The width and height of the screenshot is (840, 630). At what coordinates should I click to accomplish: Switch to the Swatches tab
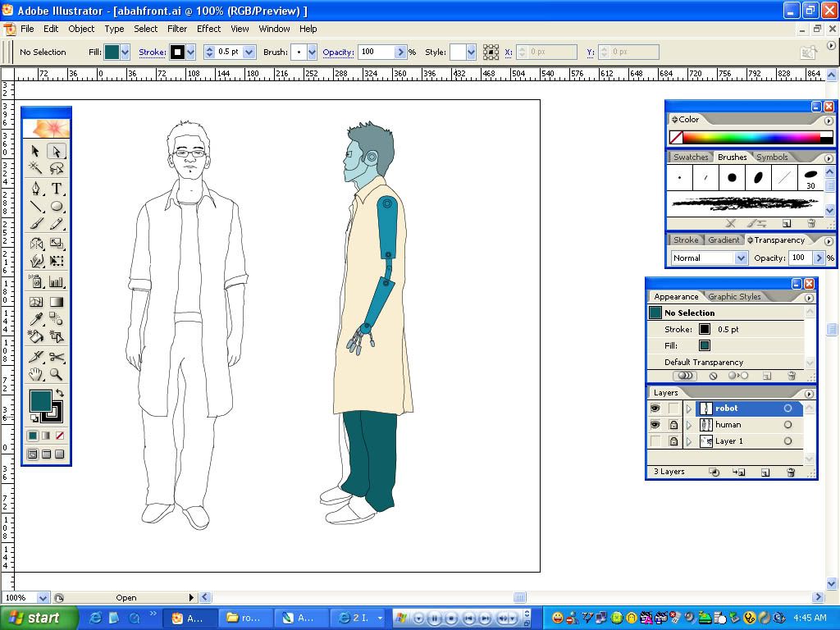(691, 157)
